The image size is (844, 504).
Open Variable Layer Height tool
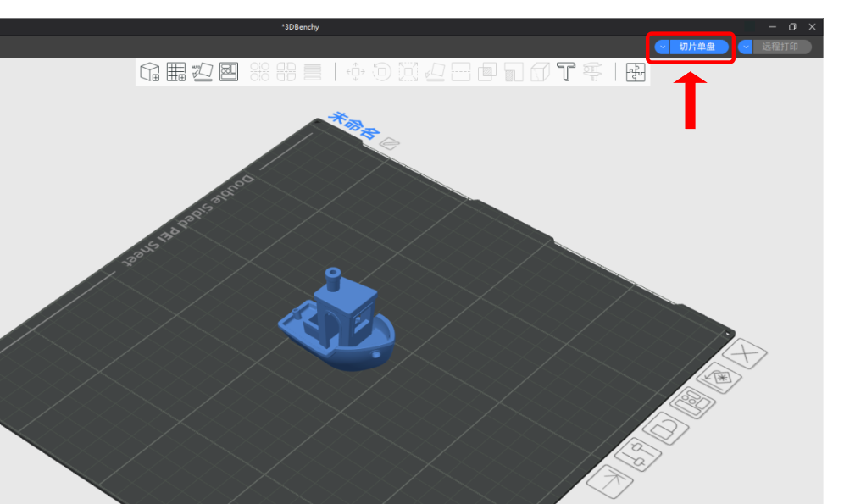click(312, 71)
